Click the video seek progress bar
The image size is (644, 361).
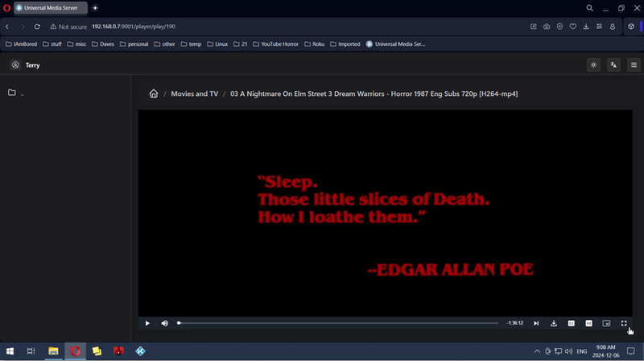[338, 323]
